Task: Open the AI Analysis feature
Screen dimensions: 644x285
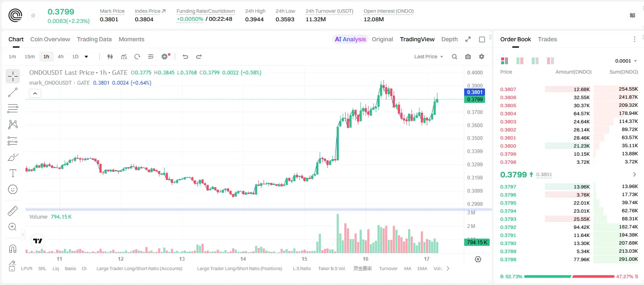Action: pos(350,39)
